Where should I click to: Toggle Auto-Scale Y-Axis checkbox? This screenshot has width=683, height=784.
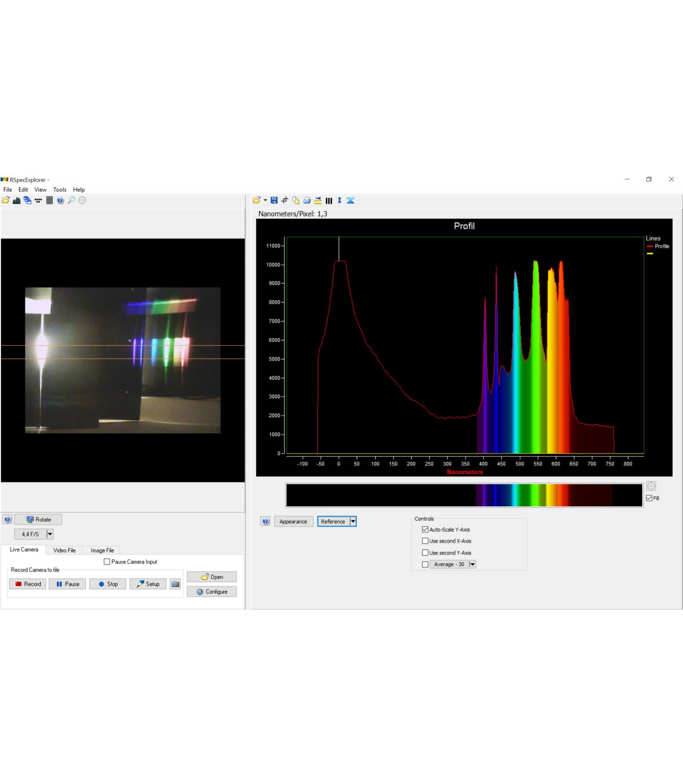(x=425, y=529)
